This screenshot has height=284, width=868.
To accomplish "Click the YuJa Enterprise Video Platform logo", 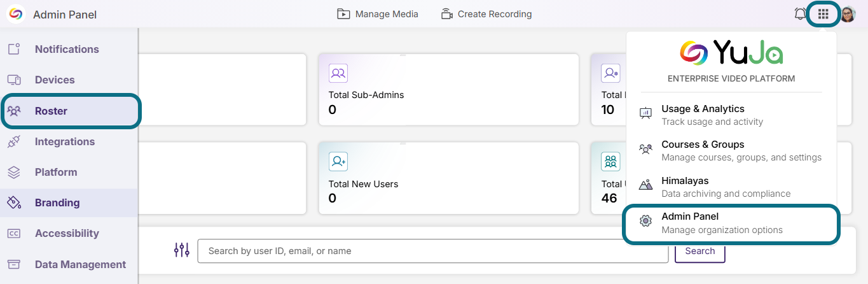I will click(731, 52).
